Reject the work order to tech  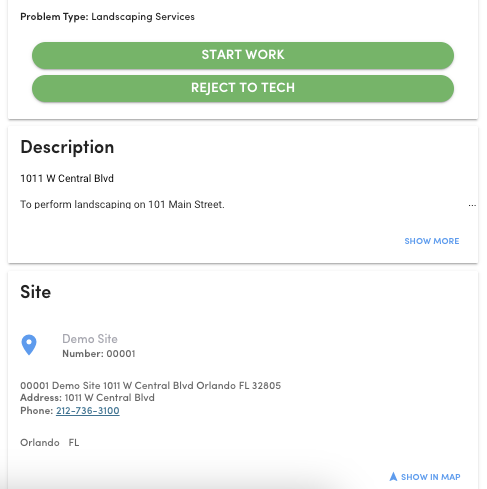(243, 88)
